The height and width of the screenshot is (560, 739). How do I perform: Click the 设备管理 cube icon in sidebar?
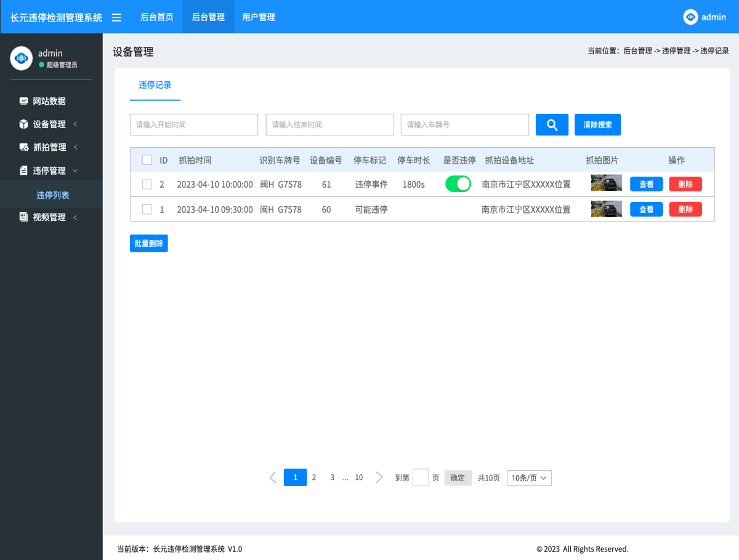[23, 124]
